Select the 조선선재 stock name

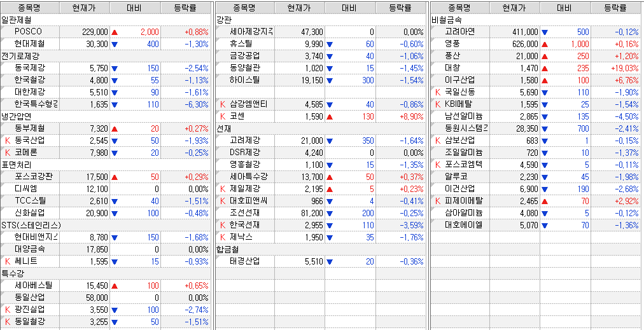[x=245, y=212]
